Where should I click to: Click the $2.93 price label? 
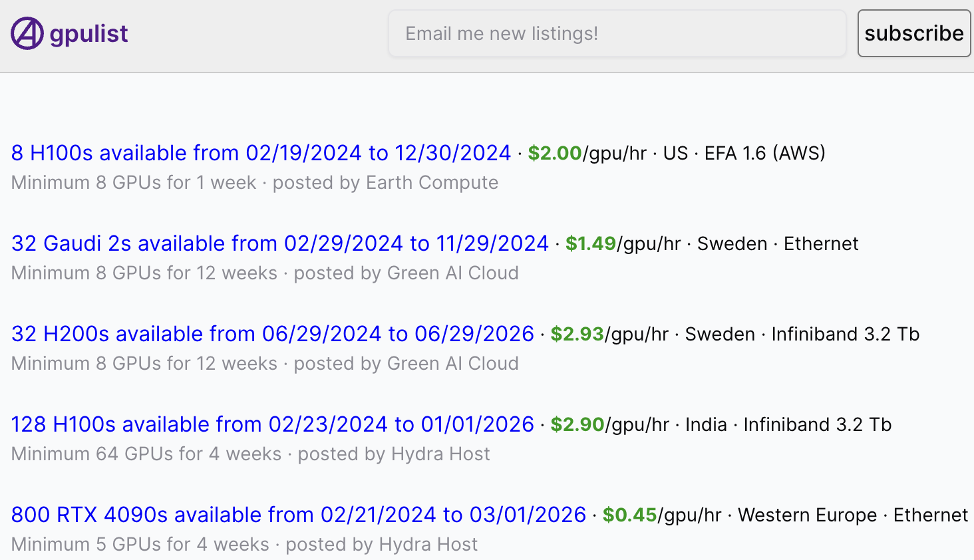click(x=577, y=334)
